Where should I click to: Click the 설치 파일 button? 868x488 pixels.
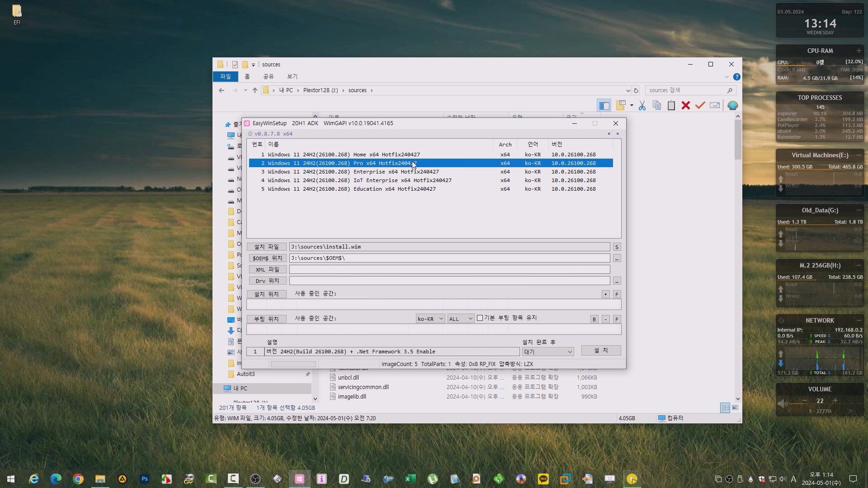point(266,247)
